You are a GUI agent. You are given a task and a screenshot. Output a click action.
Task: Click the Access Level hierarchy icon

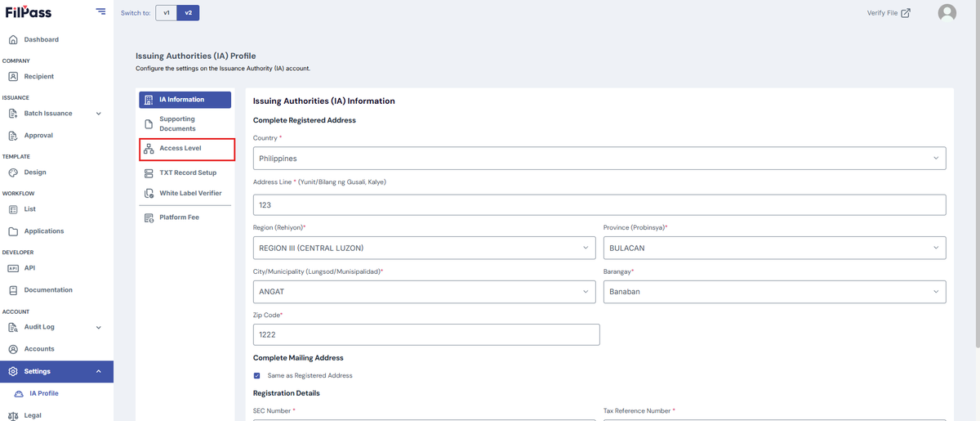click(149, 149)
